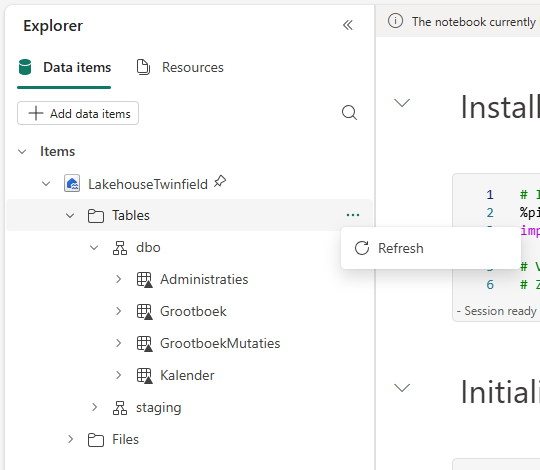Click the document icon on Resources tab
Viewport: 540px width, 470px height.
[143, 67]
